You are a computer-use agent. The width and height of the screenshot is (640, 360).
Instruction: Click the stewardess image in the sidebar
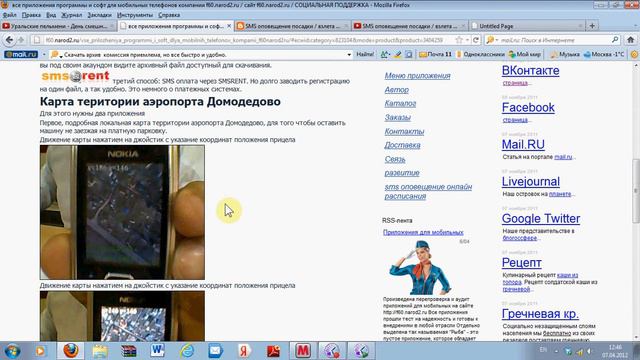pyautogui.click(x=420, y=267)
